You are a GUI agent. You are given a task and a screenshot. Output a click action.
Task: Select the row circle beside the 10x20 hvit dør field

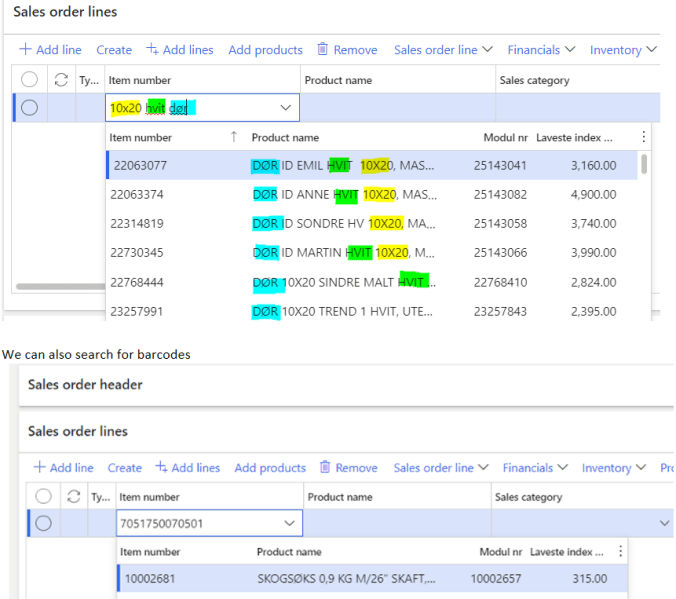click(29, 108)
